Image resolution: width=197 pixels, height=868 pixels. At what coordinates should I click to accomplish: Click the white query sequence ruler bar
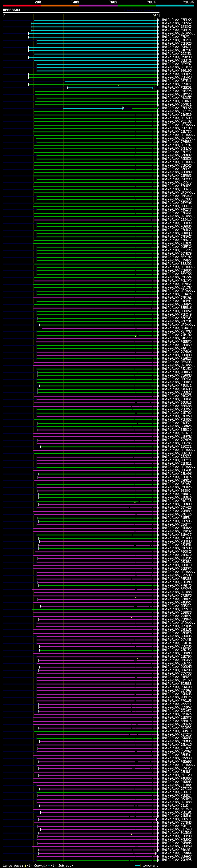click(81, 13)
